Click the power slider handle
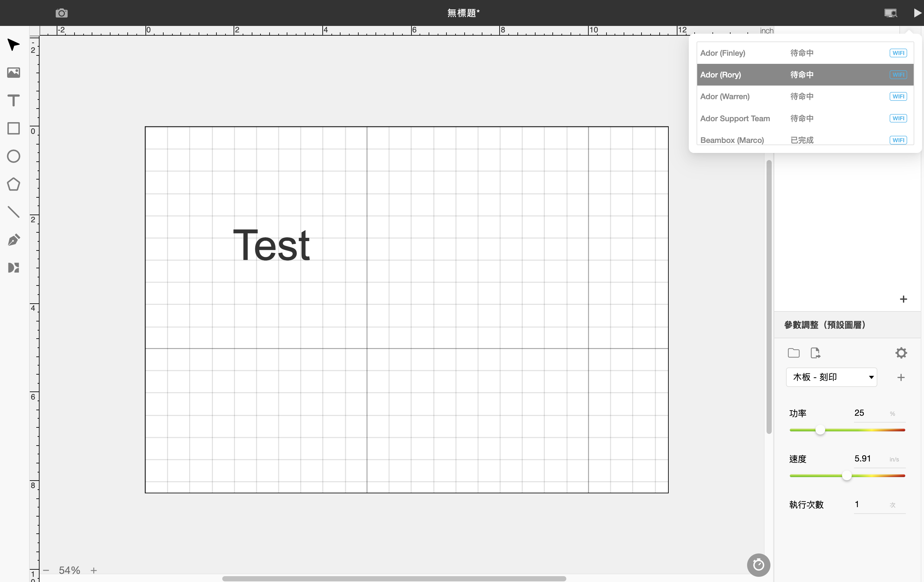924x582 pixels. [x=820, y=430]
